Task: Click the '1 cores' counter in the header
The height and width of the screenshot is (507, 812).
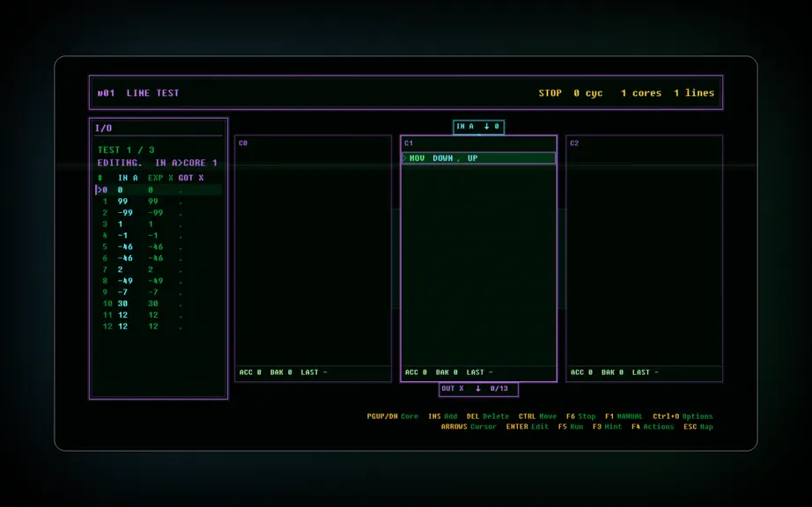Action: tap(641, 93)
